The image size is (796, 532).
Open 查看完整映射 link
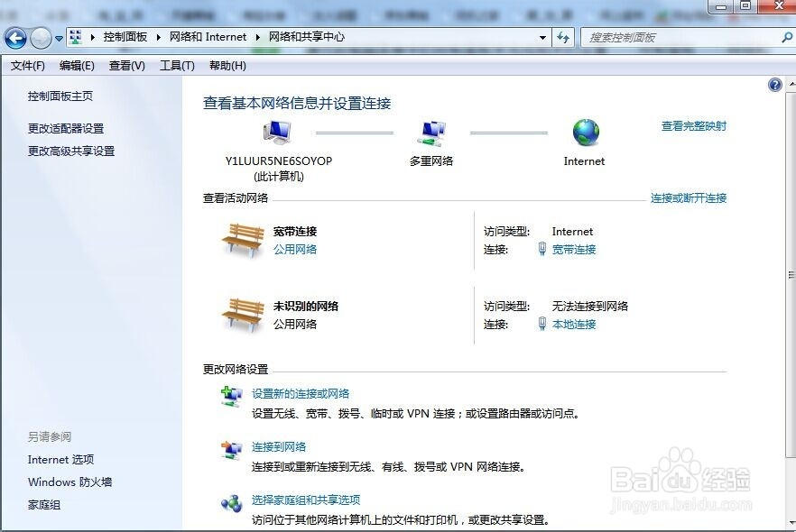(x=696, y=126)
